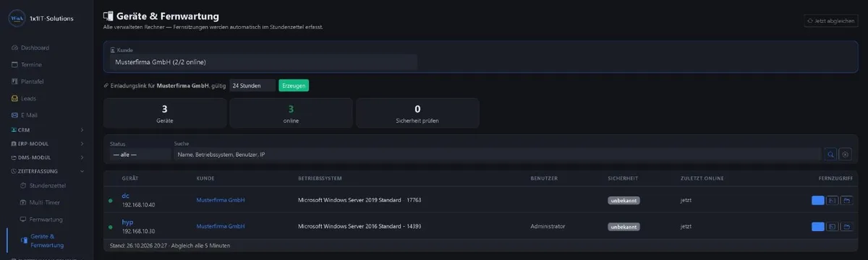The image size is (868, 260).
Task: Open the Leads sidebar entry
Action: point(46,98)
